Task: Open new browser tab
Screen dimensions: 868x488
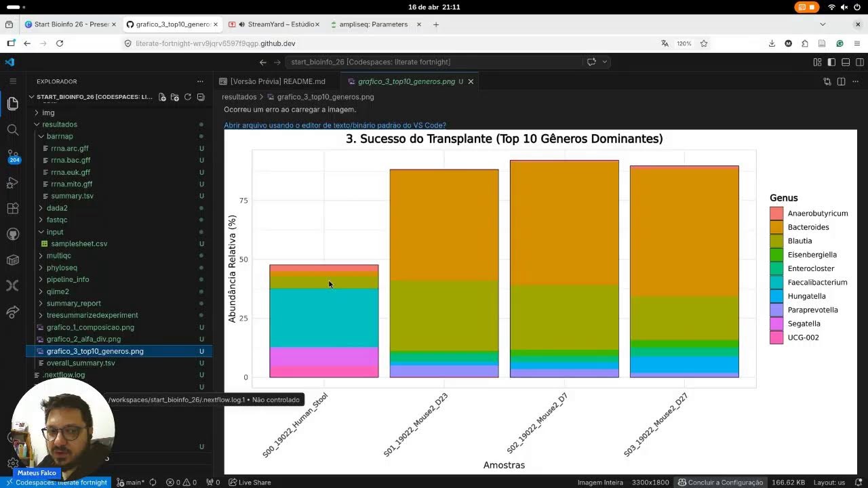Action: (x=436, y=24)
